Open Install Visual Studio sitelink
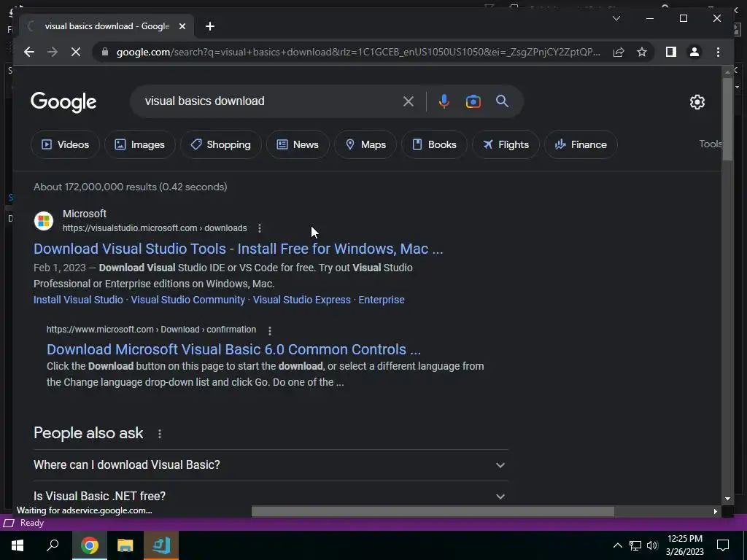The height and width of the screenshot is (560, 747). coord(78,300)
